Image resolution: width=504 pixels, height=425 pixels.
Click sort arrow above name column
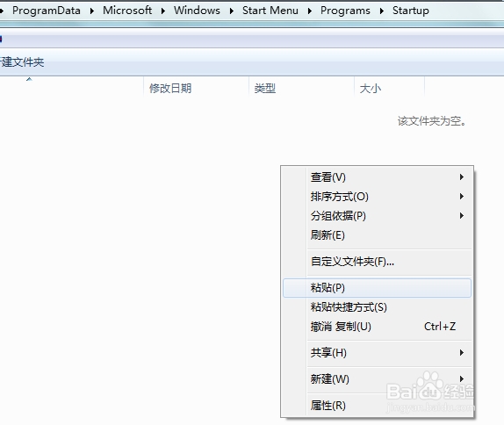coord(29,79)
